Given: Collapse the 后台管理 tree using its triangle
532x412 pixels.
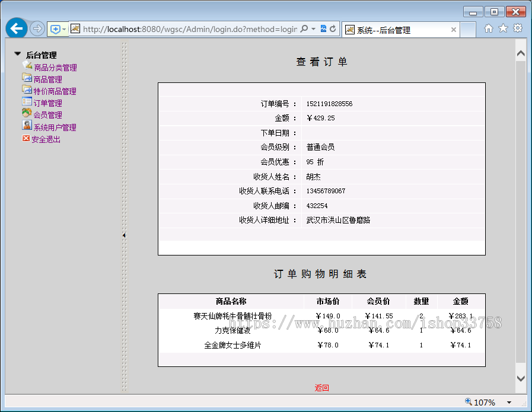Looking at the screenshot, I should [17, 54].
